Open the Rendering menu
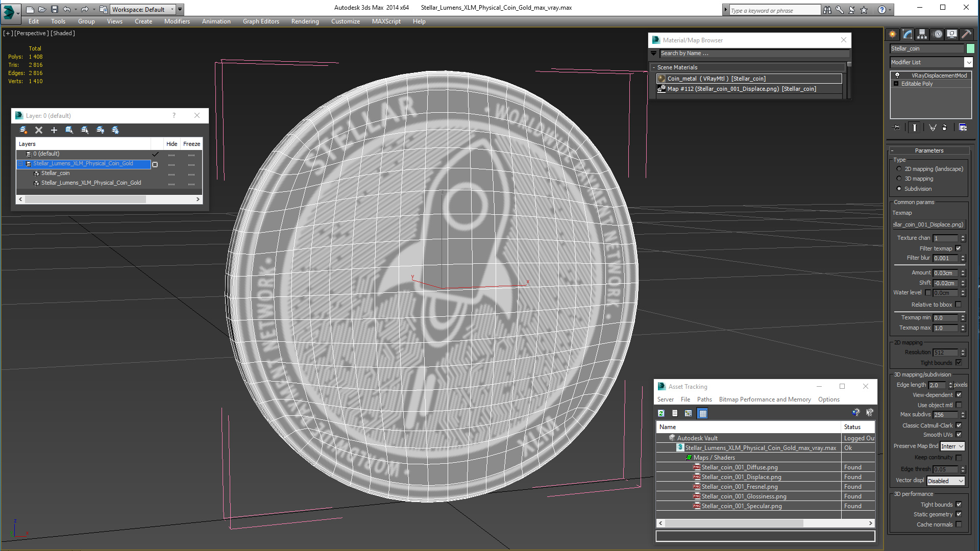The image size is (980, 551). tap(305, 21)
